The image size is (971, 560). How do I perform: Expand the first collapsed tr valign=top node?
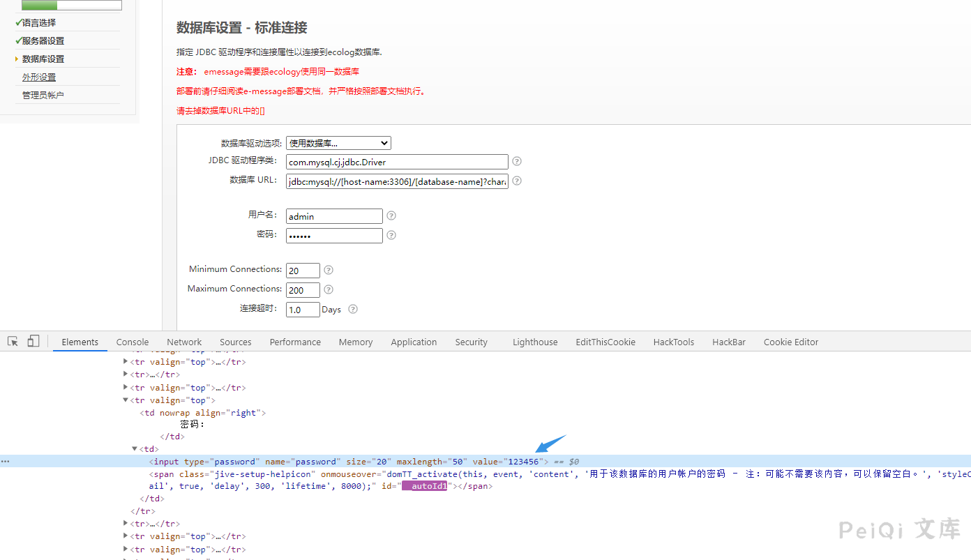(x=125, y=361)
